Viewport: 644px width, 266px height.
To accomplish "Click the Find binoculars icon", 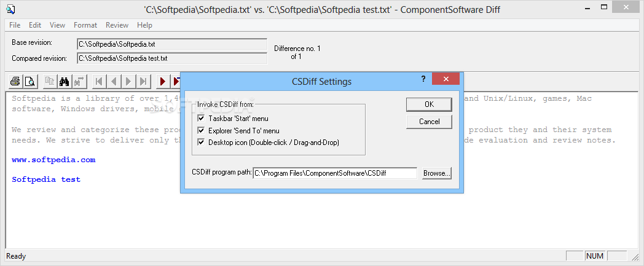I will (x=64, y=81).
